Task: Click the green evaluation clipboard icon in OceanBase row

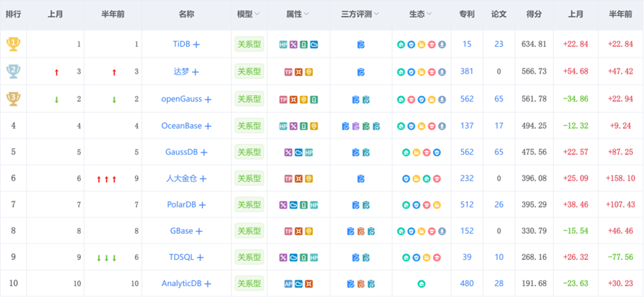Action: (366, 126)
